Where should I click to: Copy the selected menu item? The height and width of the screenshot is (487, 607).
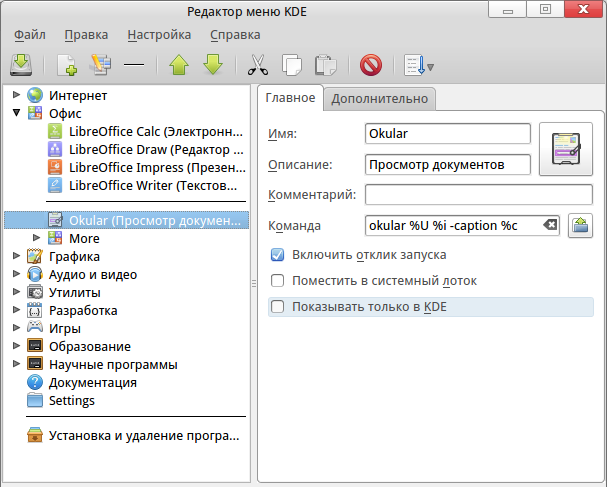tap(292, 65)
